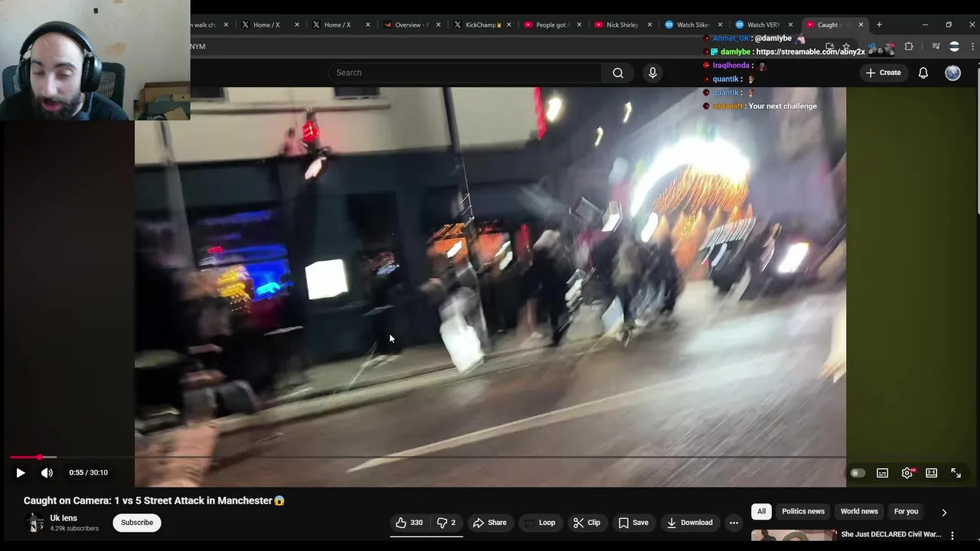Dislike the video with thumbs down
Image resolution: width=980 pixels, height=551 pixels.
(x=446, y=523)
